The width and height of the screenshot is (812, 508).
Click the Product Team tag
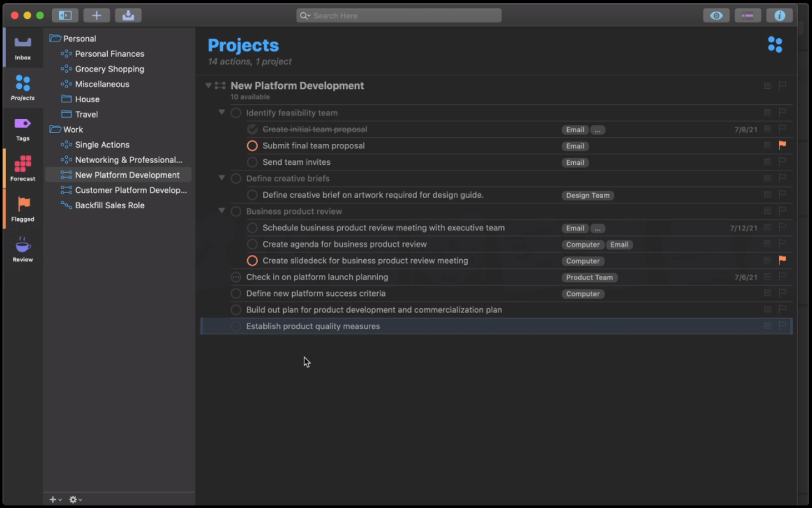[590, 278]
